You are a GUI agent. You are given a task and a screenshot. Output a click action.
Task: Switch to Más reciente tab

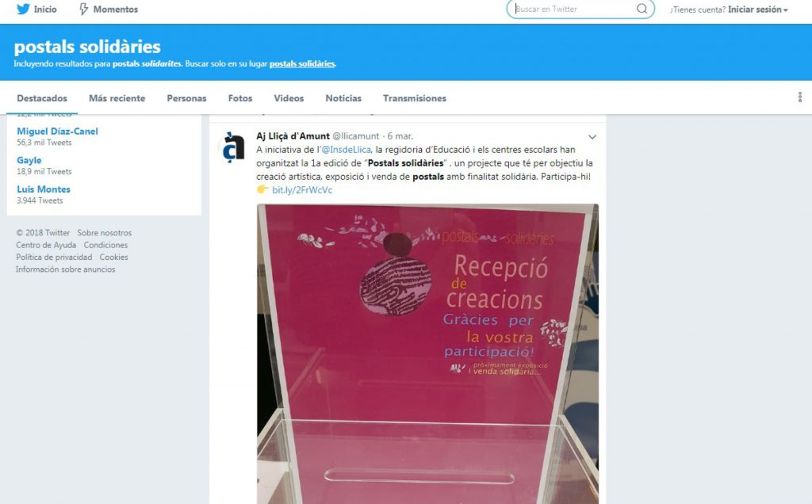(x=117, y=98)
